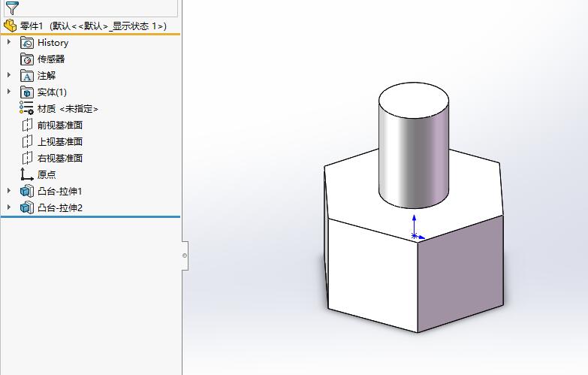
Task: Expand the 注解 node
Action: click(9, 75)
